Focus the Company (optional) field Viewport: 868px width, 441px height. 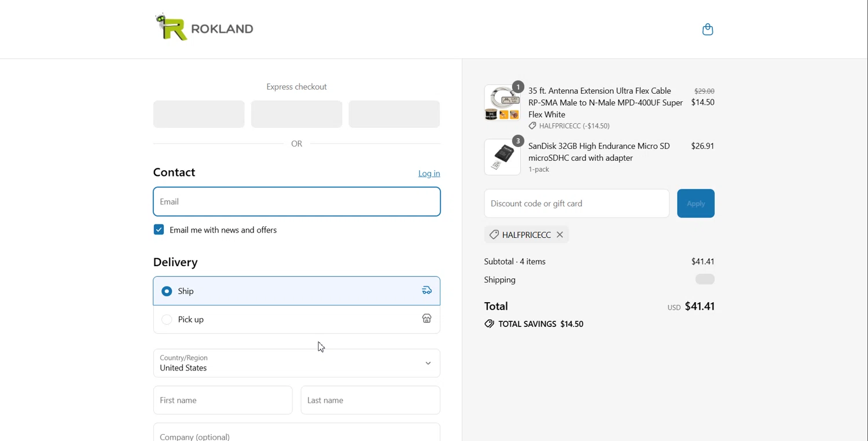click(x=296, y=433)
